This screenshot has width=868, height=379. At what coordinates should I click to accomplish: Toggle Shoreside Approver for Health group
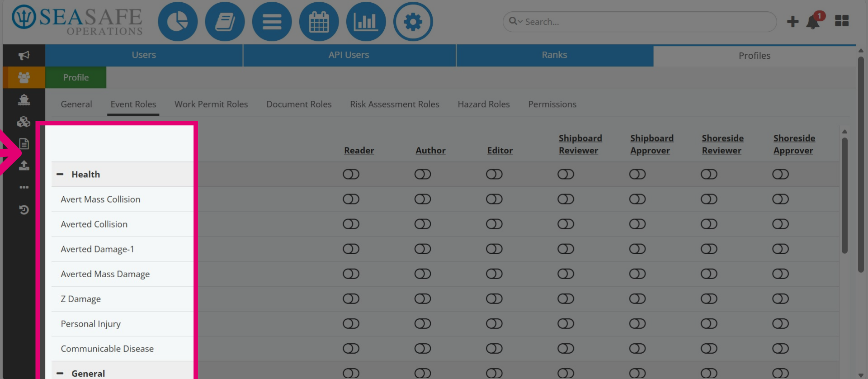(x=780, y=174)
